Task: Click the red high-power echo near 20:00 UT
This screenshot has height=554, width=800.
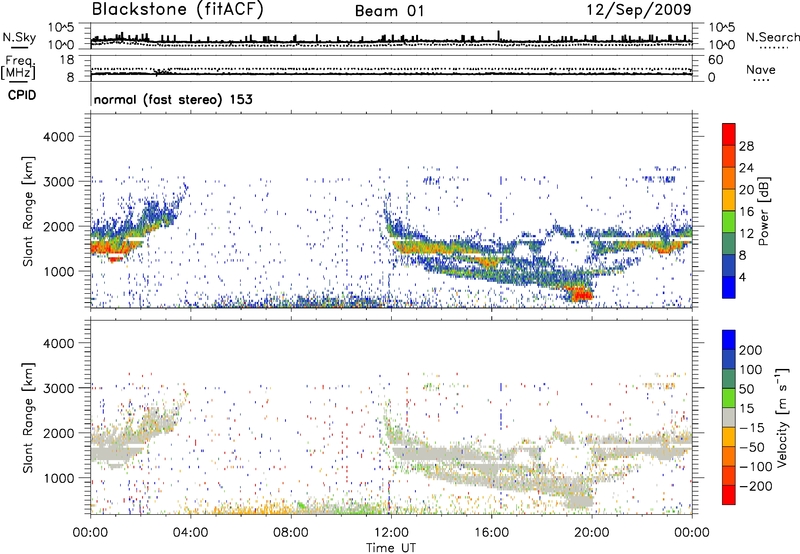Action: click(x=580, y=294)
